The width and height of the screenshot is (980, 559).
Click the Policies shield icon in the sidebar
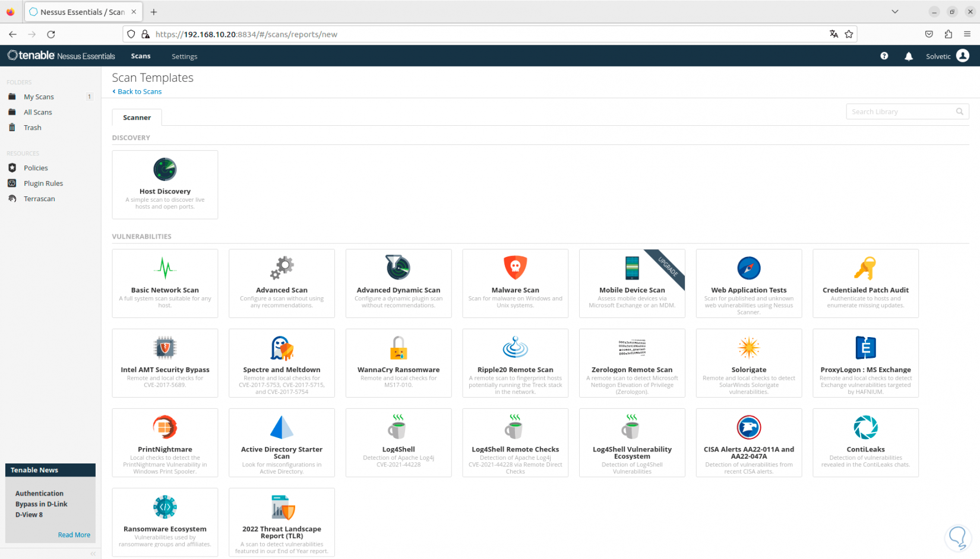[x=12, y=168]
